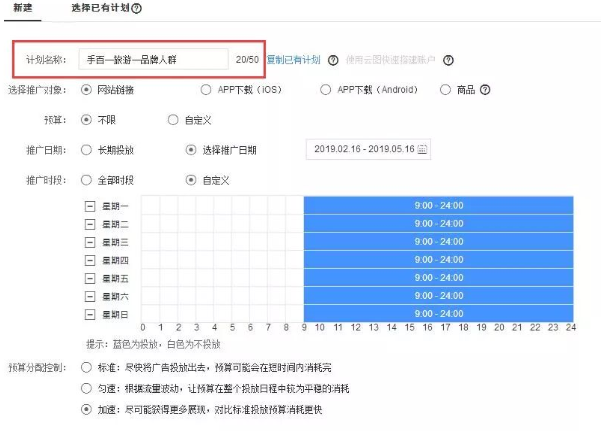This screenshot has width=606, height=431.
Task: Choose 自定义 promotion period
Action: tap(191, 180)
